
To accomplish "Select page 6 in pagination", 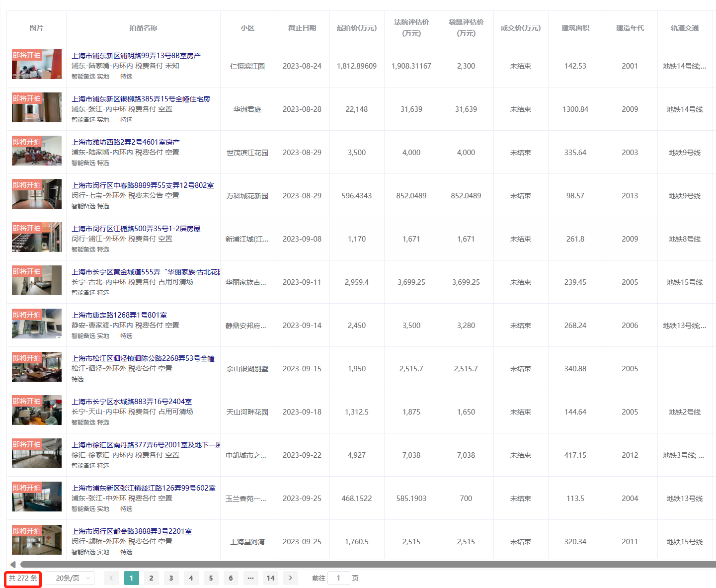I will (x=231, y=578).
